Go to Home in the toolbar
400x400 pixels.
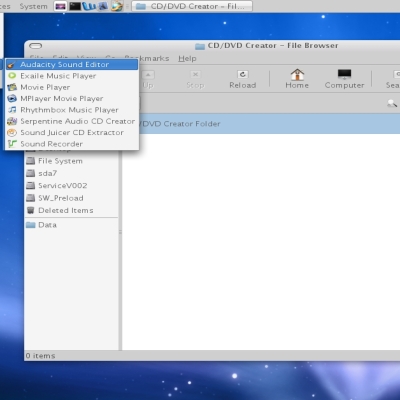click(x=297, y=79)
